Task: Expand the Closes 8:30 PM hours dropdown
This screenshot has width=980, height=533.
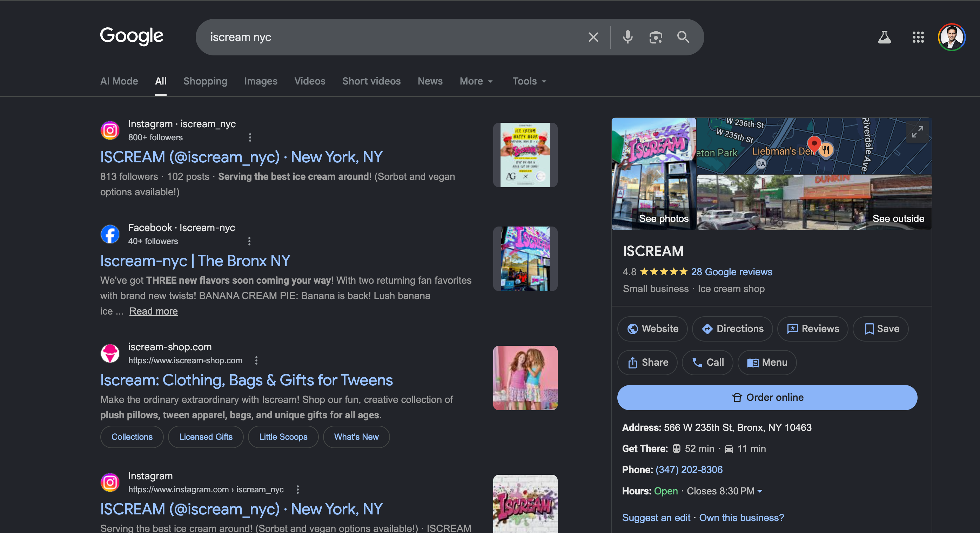Action: 724,491
